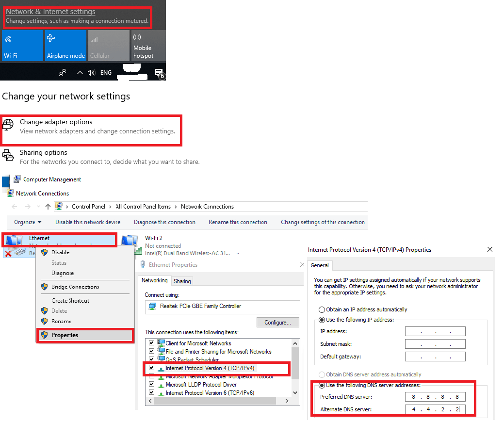Close the Ethernet Properties dialog
Viewport: 504px width, 422px height.
click(x=302, y=265)
